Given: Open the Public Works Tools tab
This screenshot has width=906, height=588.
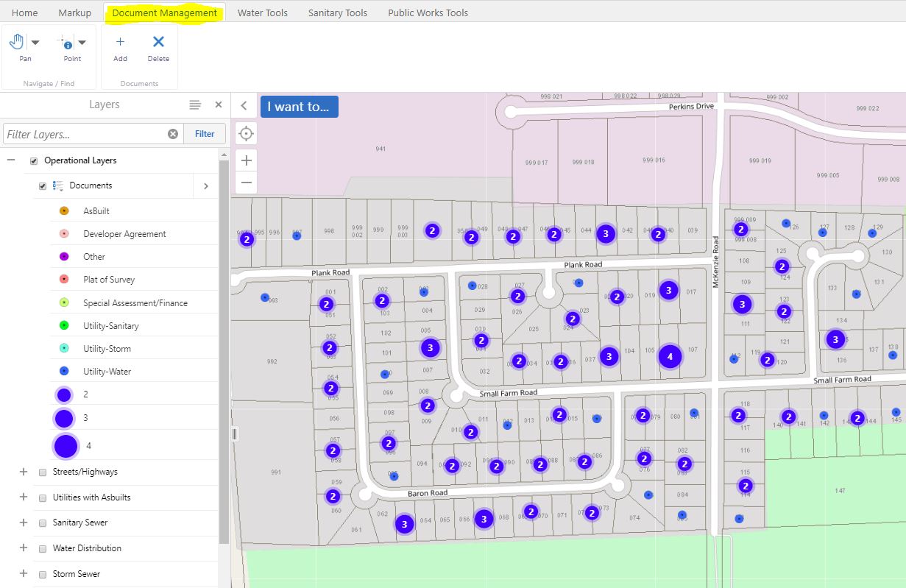Looking at the screenshot, I should point(428,13).
